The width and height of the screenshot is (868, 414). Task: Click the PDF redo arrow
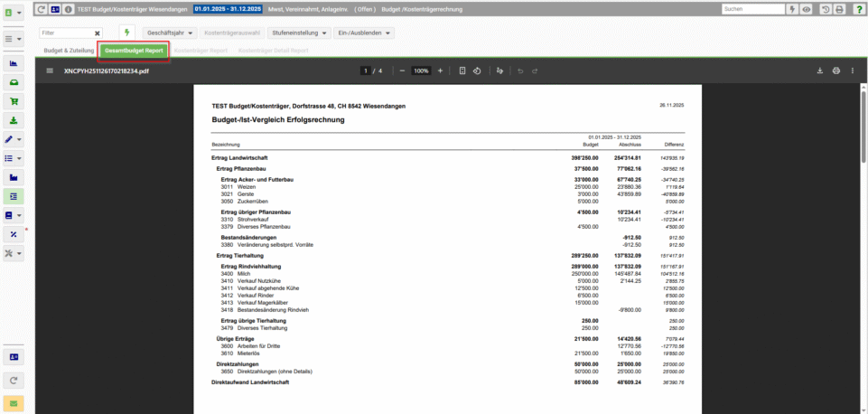(535, 71)
